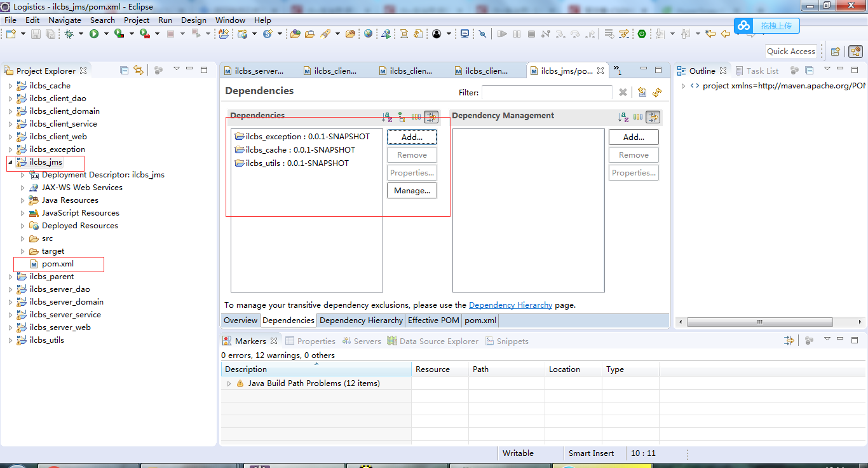Switch to Dependency Hierarchy tab

pyautogui.click(x=361, y=320)
